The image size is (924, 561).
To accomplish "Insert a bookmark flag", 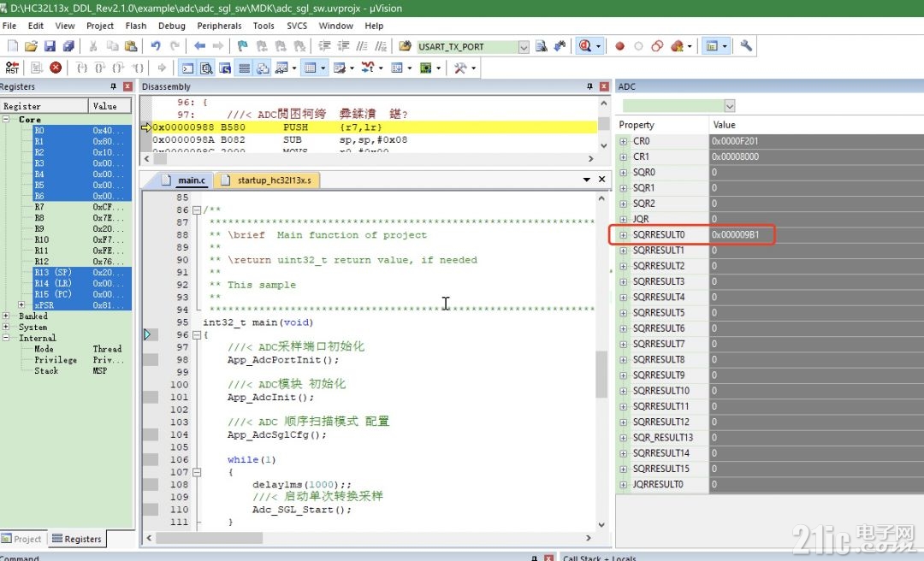I will 242,46.
